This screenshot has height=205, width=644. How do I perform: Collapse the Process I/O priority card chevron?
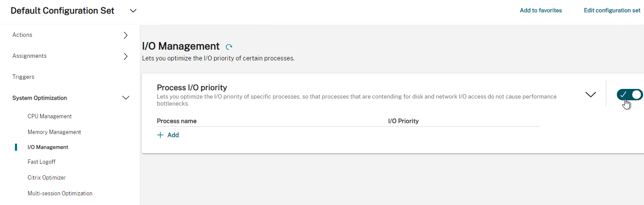coord(591,94)
